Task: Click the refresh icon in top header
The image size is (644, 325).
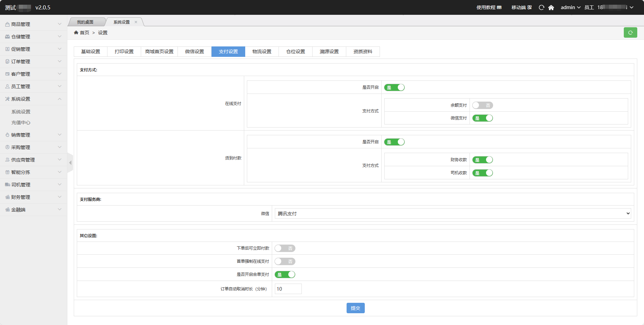Action: [541, 7]
